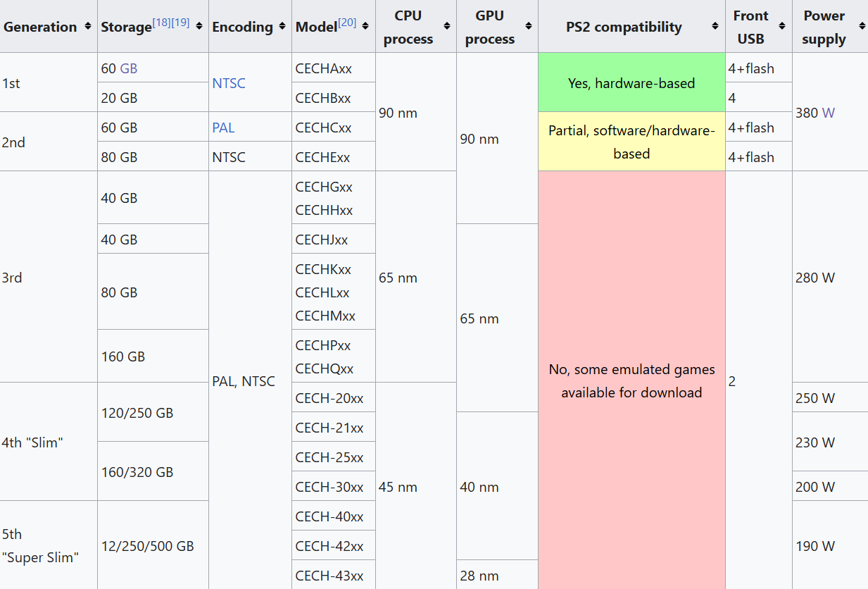This screenshot has width=868, height=589.
Task: Click the 120/250 GB storage cell
Action: point(153,412)
